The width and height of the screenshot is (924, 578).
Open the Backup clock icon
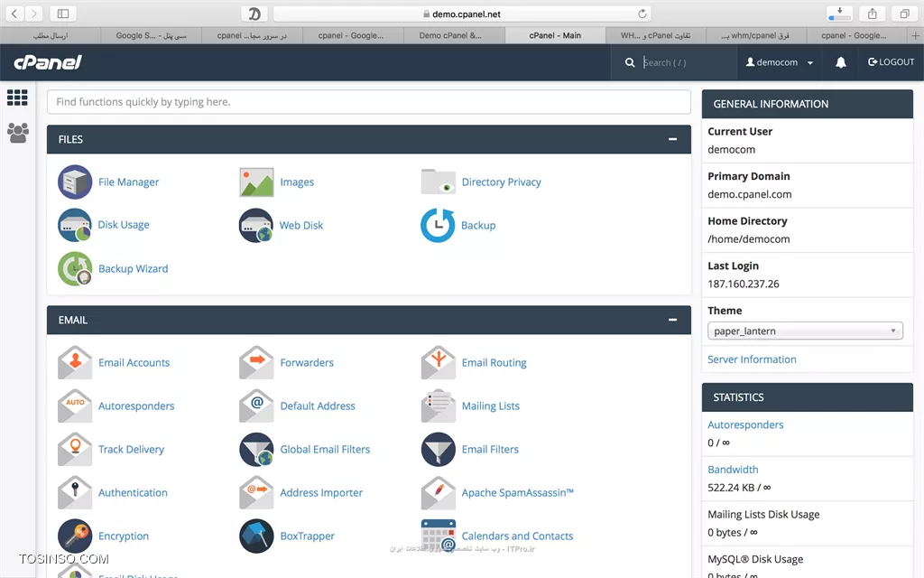438,225
